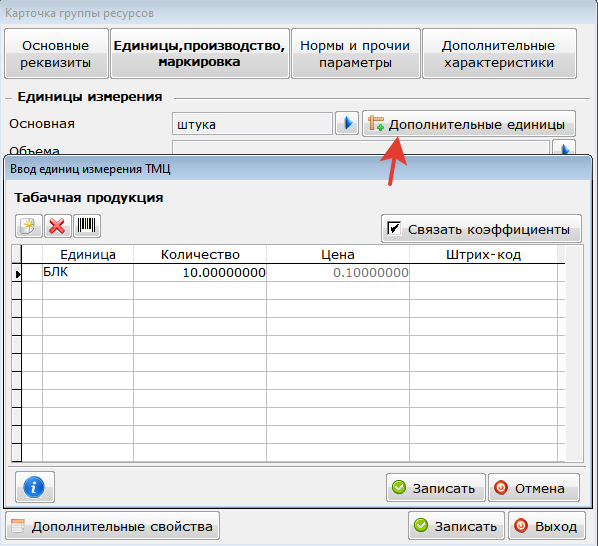Image resolution: width=598 pixels, height=546 pixels.
Task: Click the red X delete unit icon
Action: (x=58, y=226)
